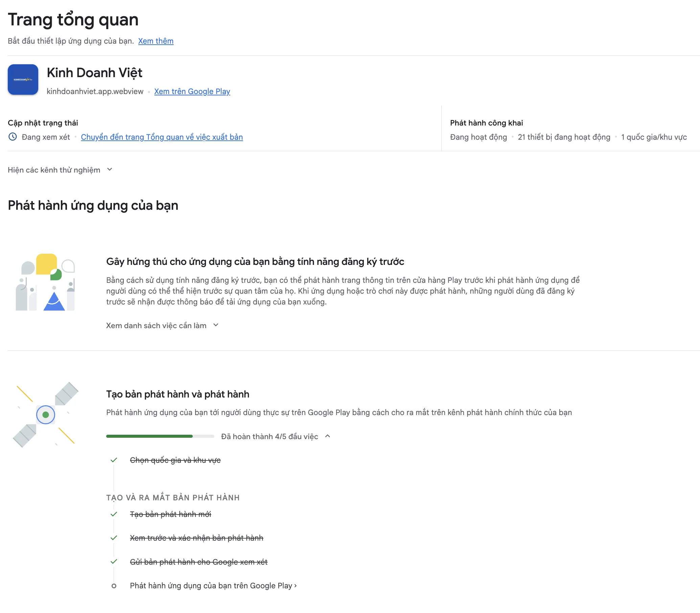This screenshot has height=613, width=700.
Task: Open Xem trên Google Play link
Action: [192, 91]
